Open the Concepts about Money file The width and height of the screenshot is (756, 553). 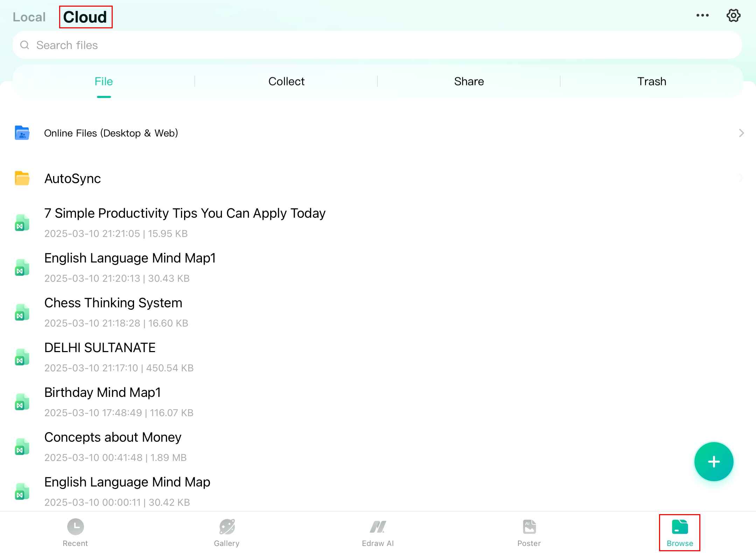coord(113,437)
